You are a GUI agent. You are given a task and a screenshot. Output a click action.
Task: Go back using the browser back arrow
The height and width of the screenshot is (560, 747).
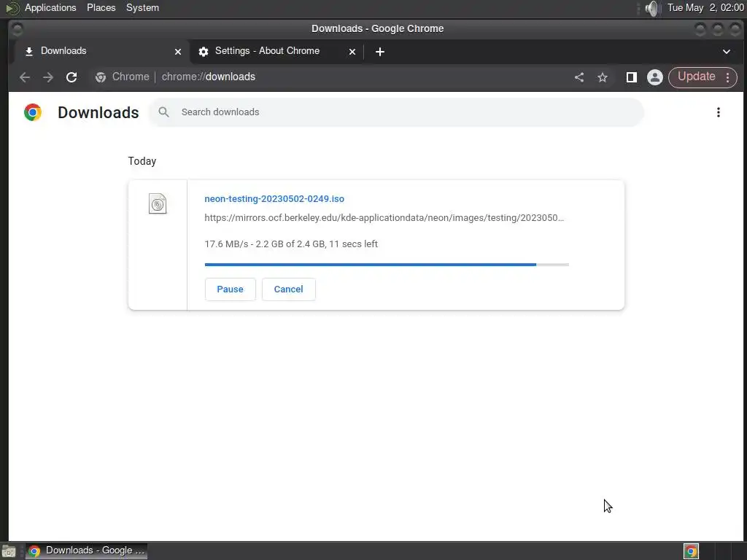click(25, 77)
